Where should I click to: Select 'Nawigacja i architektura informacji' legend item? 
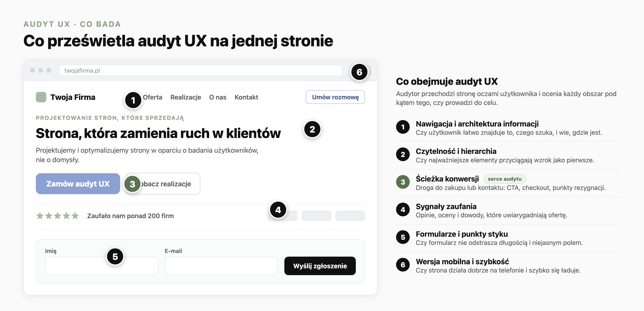pos(508,128)
